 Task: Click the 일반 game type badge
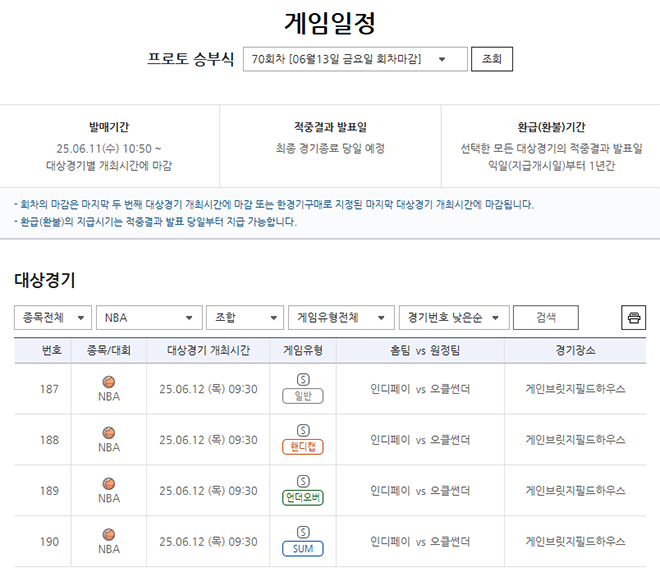click(x=303, y=396)
